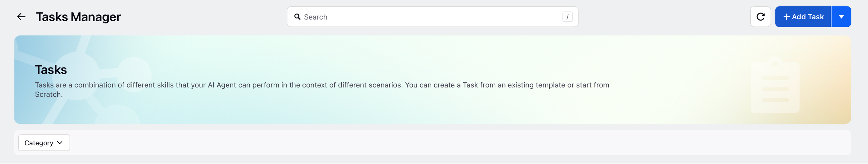This screenshot has height=164, width=868.
Task: Click the large network node graphic in banner
Action: [77, 76]
